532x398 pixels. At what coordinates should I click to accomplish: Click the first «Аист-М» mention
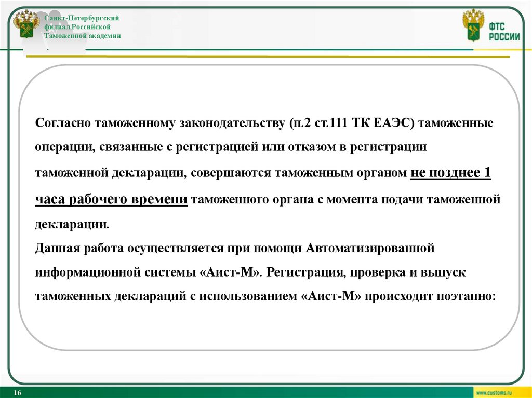(x=230, y=272)
